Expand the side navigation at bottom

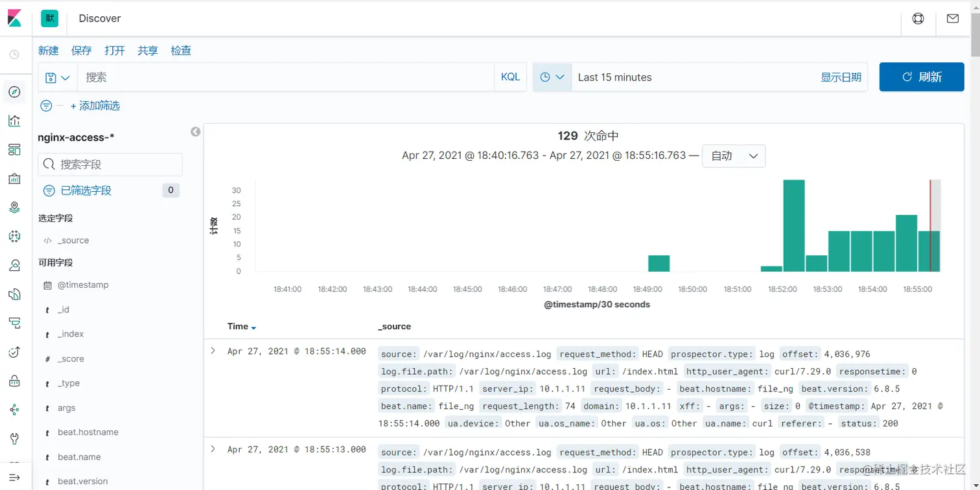click(x=14, y=478)
